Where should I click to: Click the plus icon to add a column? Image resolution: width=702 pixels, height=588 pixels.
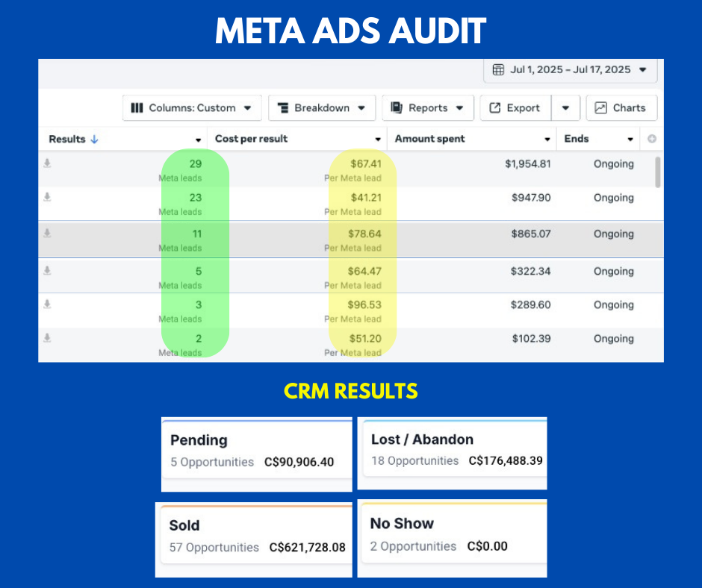click(652, 139)
